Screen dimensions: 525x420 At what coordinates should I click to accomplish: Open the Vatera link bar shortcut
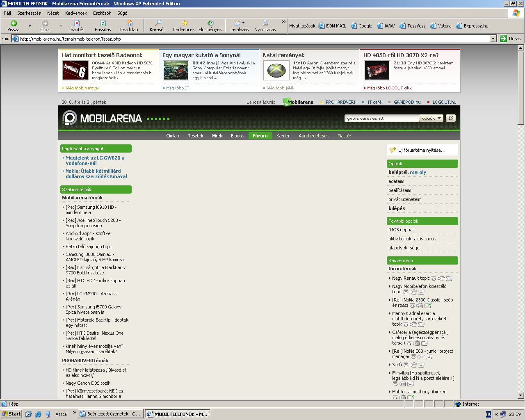tap(441, 26)
